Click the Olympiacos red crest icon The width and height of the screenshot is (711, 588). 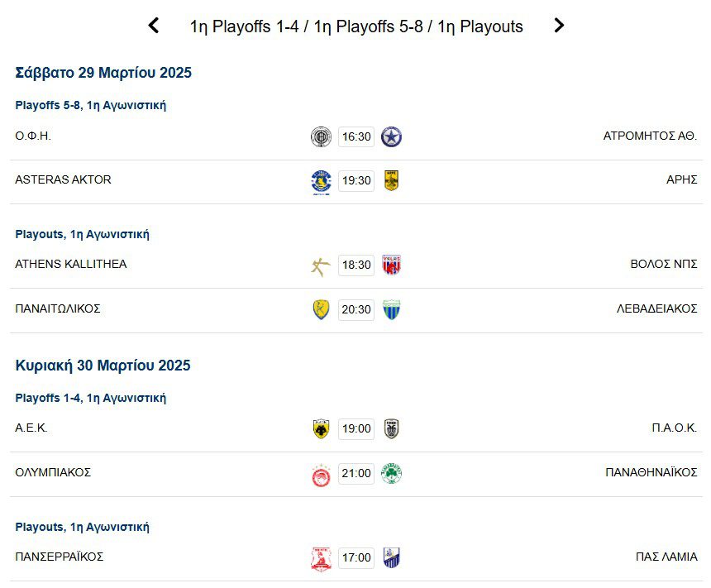pyautogui.click(x=321, y=474)
